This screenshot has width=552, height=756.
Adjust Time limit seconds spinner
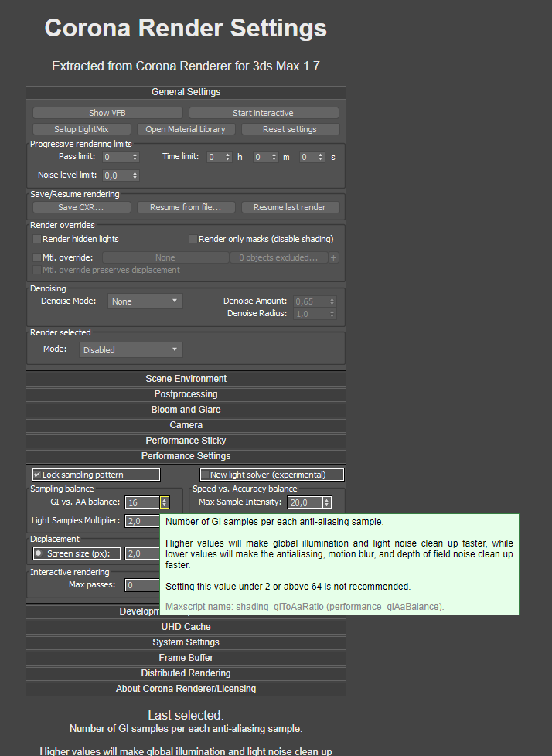[x=320, y=157]
